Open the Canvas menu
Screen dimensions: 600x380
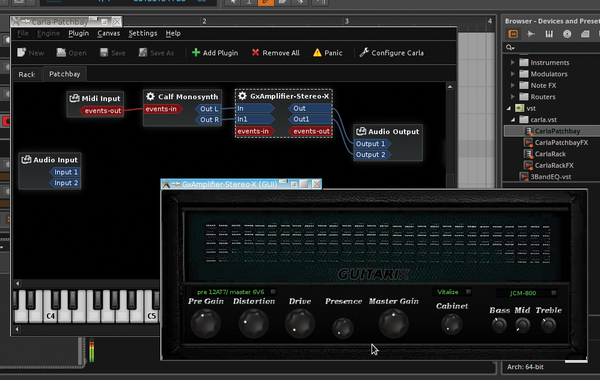[109, 33]
